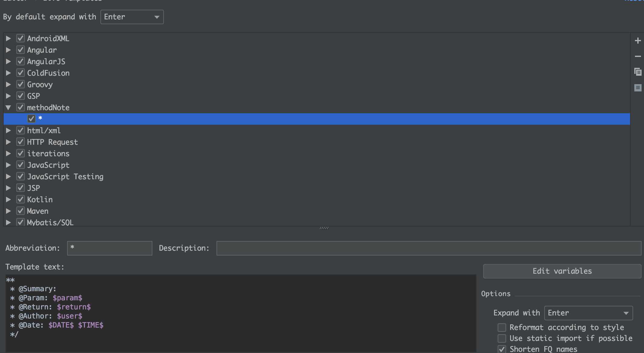
Task: Click the Abbreviation input field
Action: [110, 248]
